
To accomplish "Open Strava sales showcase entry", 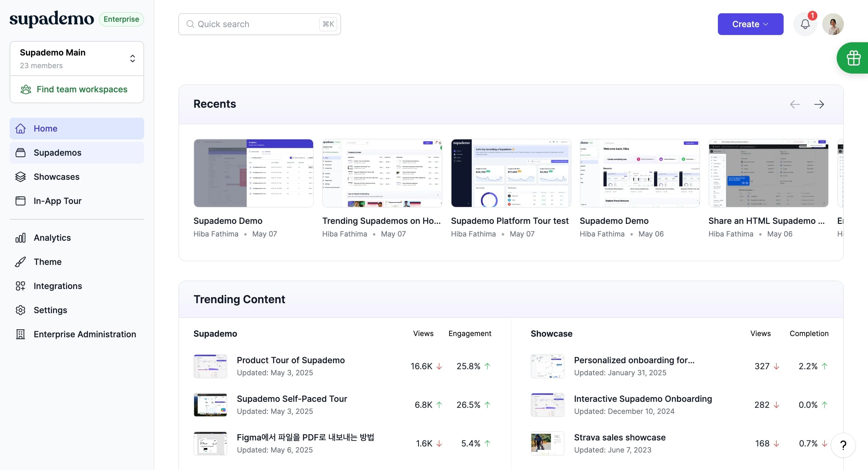I will (620, 437).
